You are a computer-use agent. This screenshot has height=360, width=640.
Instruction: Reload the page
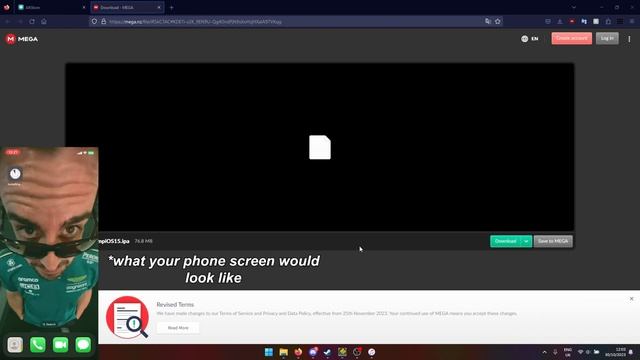32,21
